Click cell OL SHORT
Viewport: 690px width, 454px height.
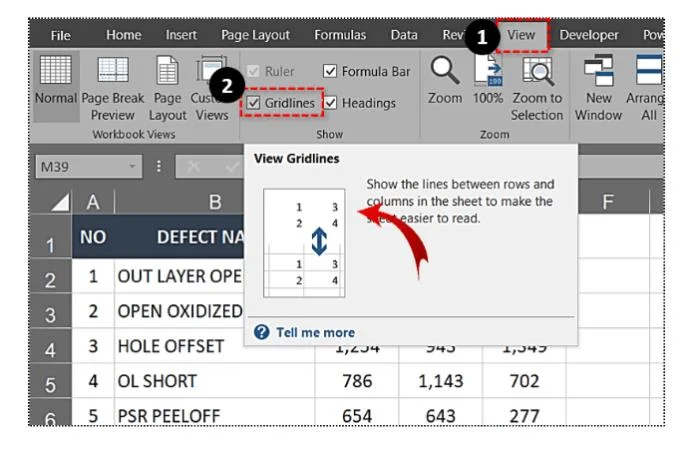215,381
